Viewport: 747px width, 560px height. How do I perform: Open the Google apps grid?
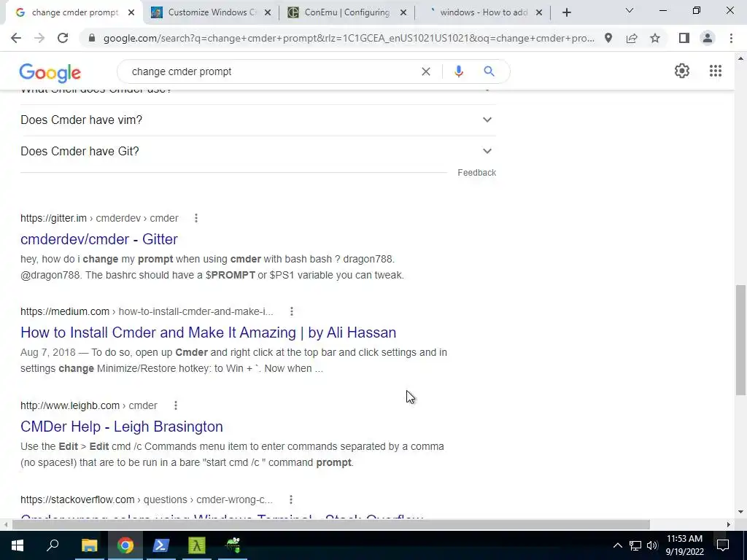click(x=716, y=71)
